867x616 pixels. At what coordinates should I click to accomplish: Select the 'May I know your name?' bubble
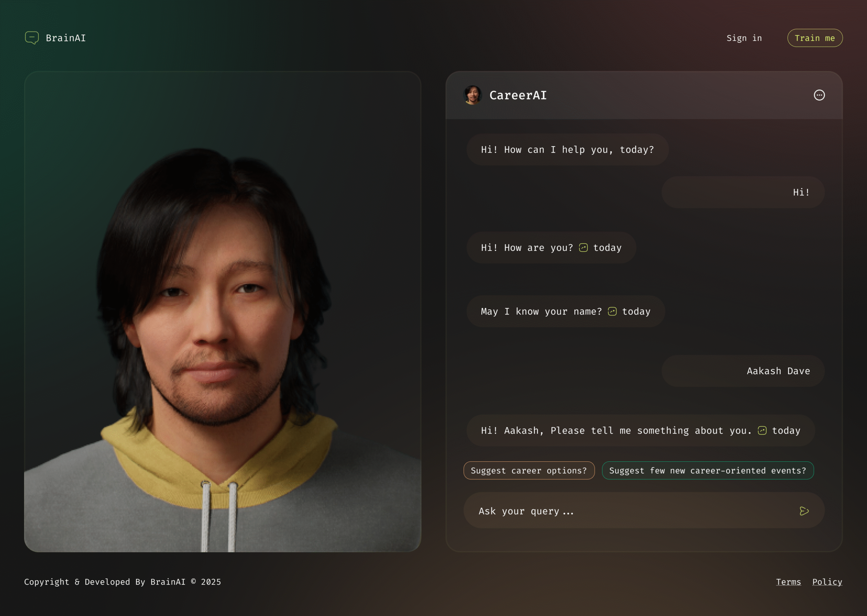[x=565, y=311]
